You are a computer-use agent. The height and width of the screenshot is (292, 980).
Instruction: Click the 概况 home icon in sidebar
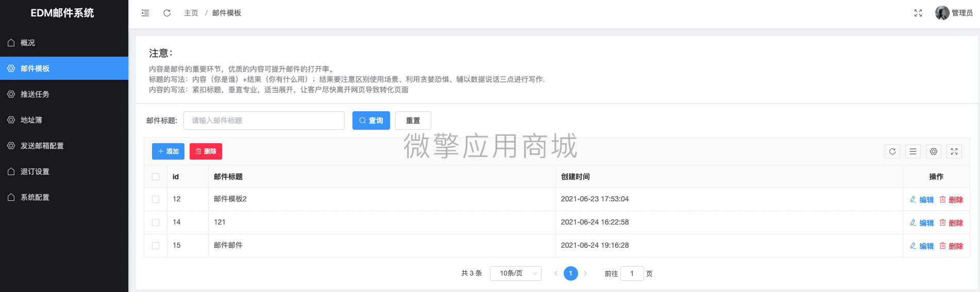[x=11, y=43]
